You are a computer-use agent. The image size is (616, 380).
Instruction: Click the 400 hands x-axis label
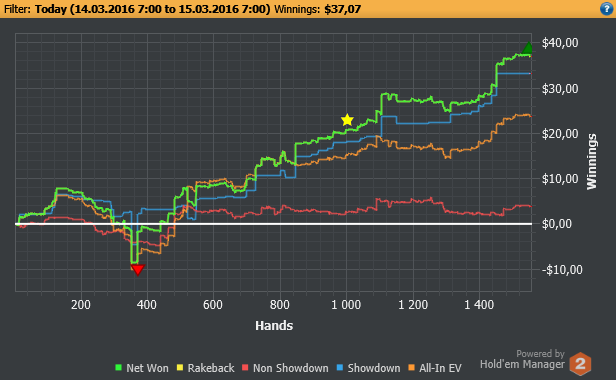point(147,305)
